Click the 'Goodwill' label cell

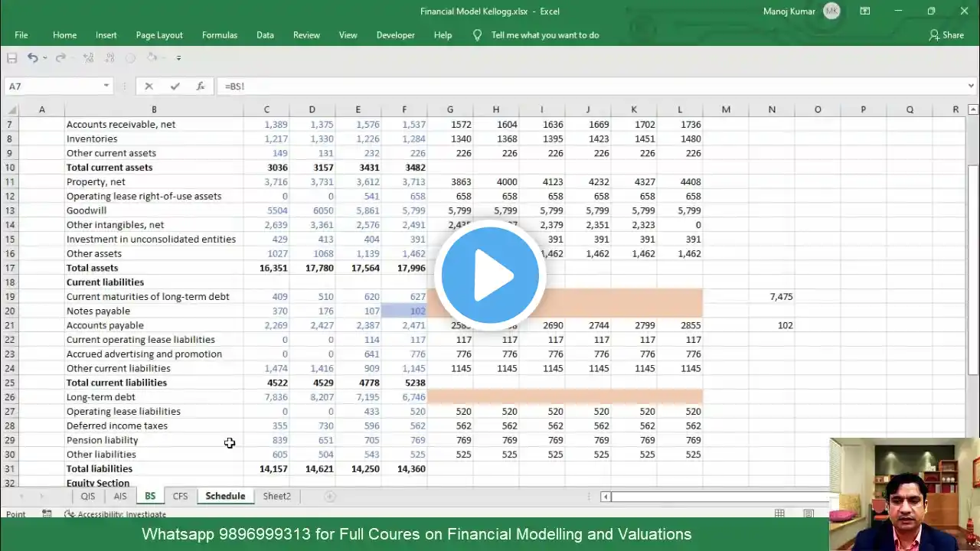tap(154, 210)
